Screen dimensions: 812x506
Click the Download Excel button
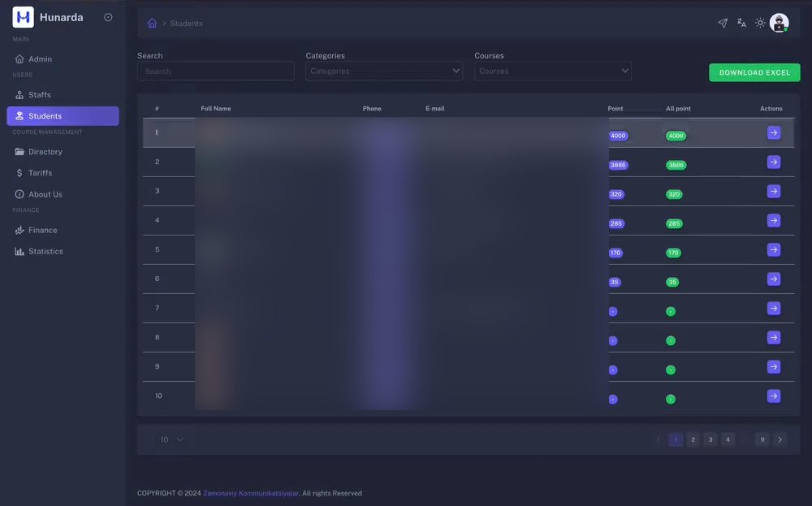(754, 72)
